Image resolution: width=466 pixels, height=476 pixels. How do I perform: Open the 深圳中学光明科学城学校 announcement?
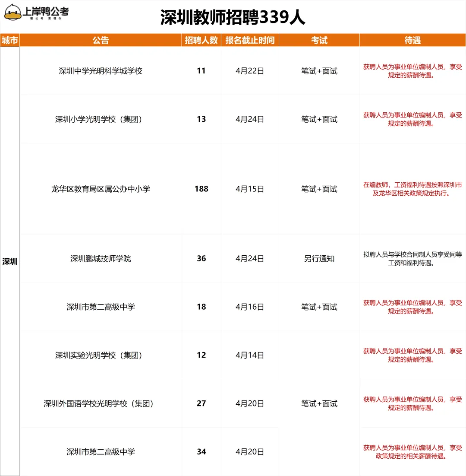coord(101,71)
